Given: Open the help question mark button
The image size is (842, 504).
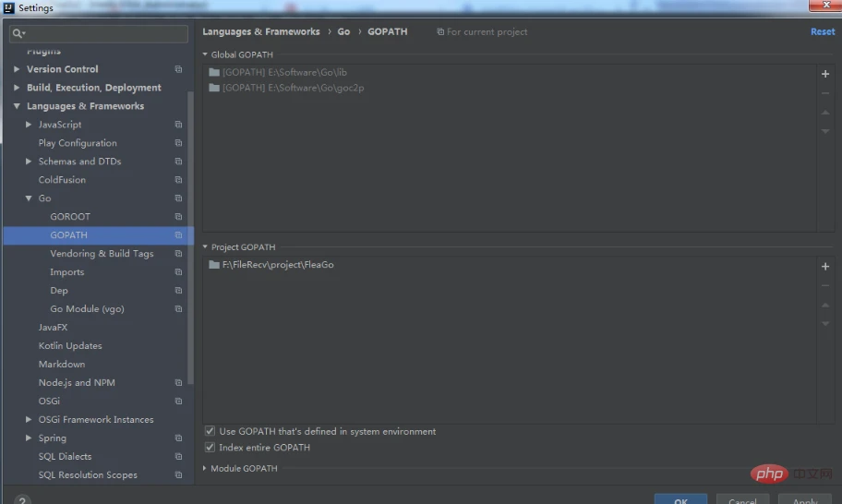Looking at the screenshot, I should pos(22,500).
